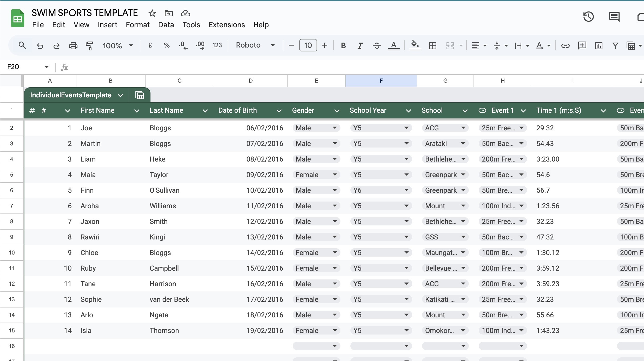Open the Format menu

(137, 25)
